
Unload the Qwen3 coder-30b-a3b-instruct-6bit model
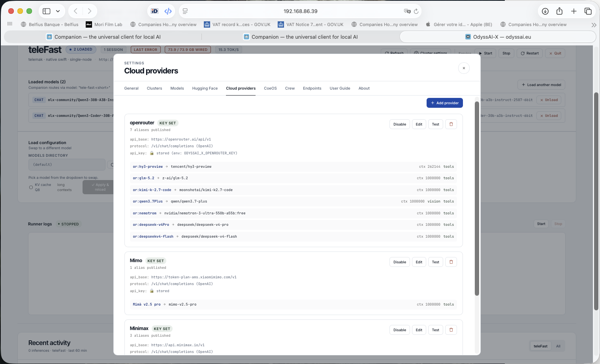point(549,116)
